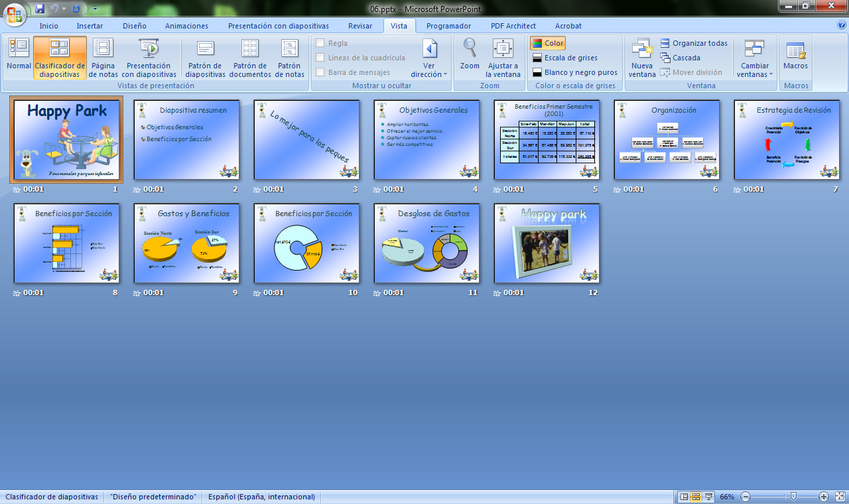Select the Desglose de Gastos slide thumbnail
This screenshot has height=504, width=849.
click(426, 243)
